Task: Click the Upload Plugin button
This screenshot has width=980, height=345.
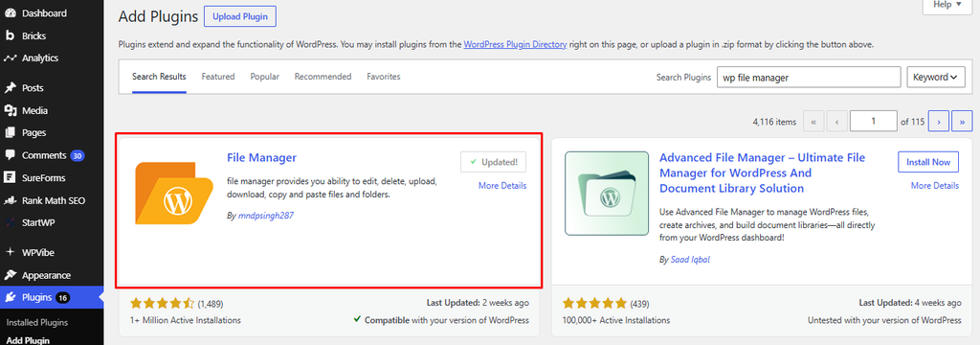Action: pos(240,17)
